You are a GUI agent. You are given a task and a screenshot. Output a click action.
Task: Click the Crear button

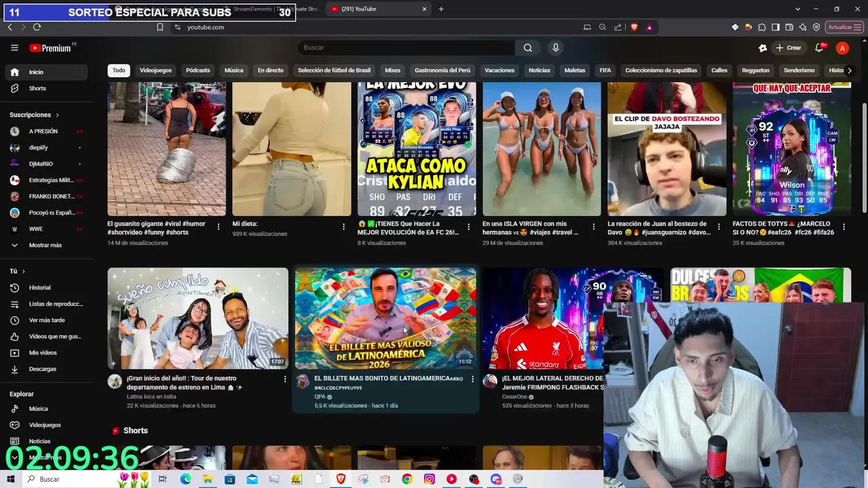pyautogui.click(x=789, y=47)
